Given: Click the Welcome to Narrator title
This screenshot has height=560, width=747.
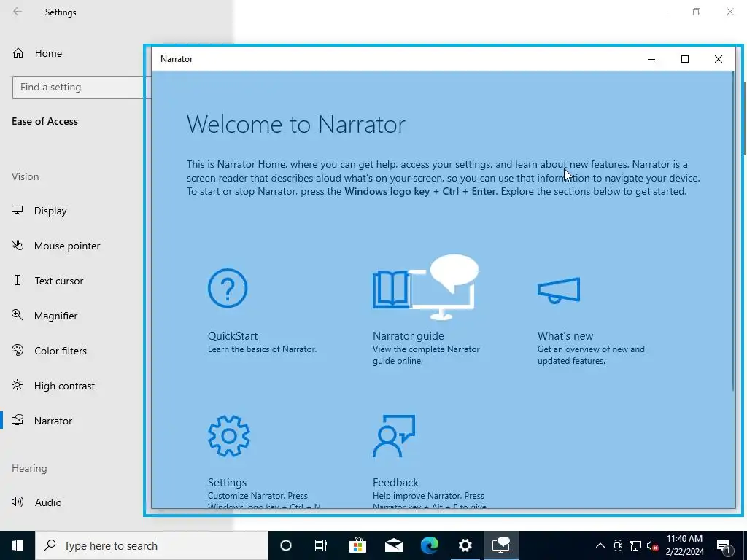Looking at the screenshot, I should tap(296, 124).
